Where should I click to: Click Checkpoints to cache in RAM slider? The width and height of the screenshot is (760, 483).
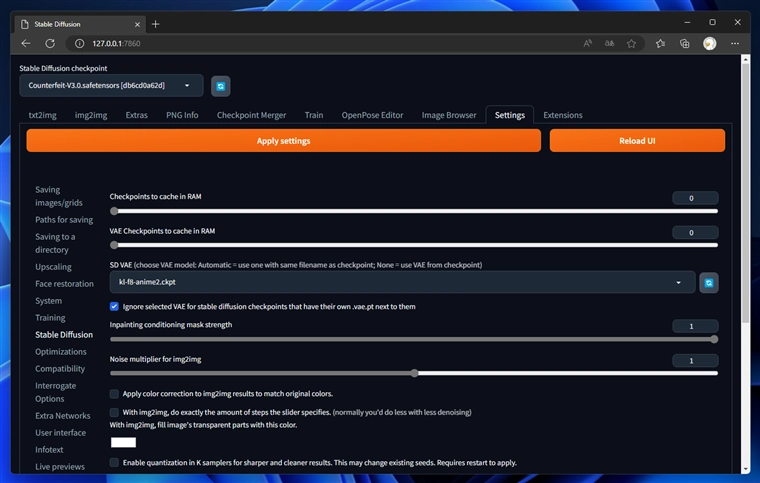pyautogui.click(x=414, y=211)
